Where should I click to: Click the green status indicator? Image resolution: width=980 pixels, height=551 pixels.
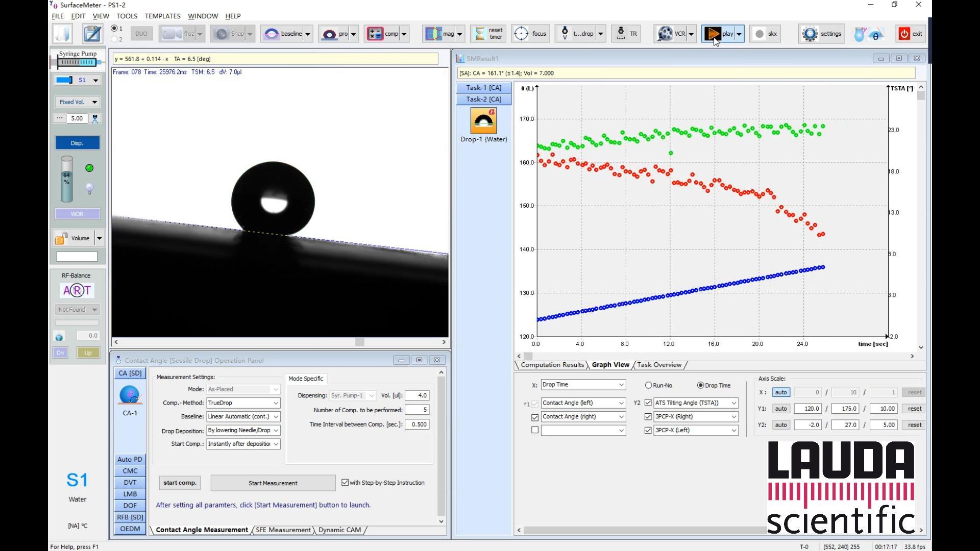[x=89, y=168]
